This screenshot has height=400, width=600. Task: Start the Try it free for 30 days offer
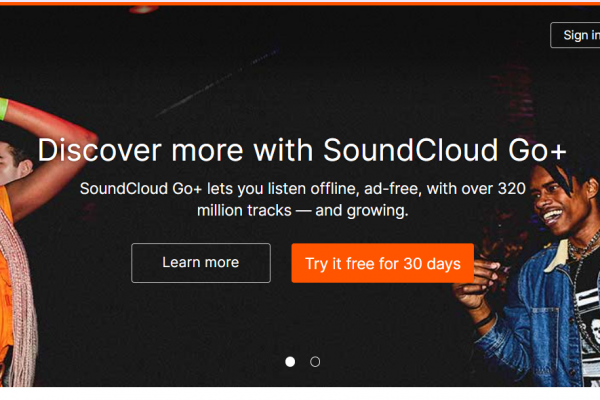click(382, 263)
